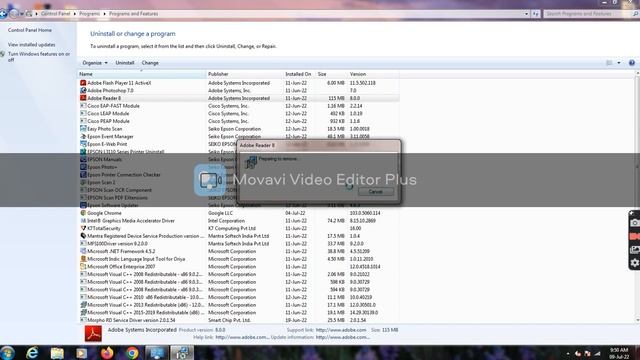Open the help icon in the toolbar
Screen dimensions: 640x360
coord(632,63)
